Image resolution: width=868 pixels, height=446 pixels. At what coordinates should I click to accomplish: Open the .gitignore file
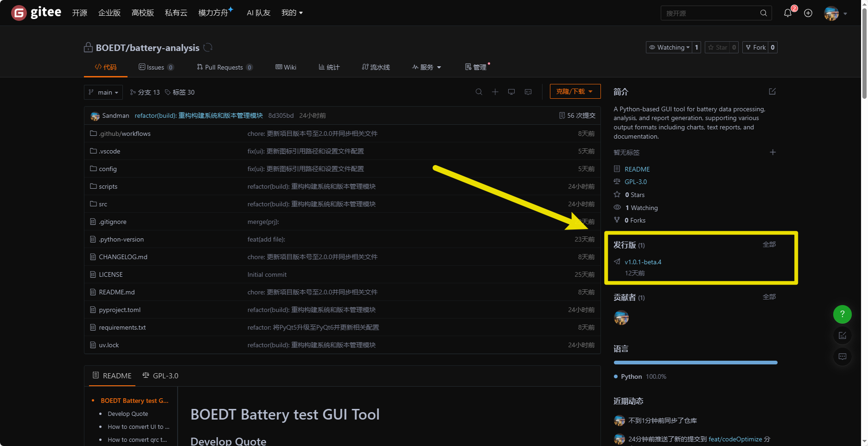tap(113, 222)
